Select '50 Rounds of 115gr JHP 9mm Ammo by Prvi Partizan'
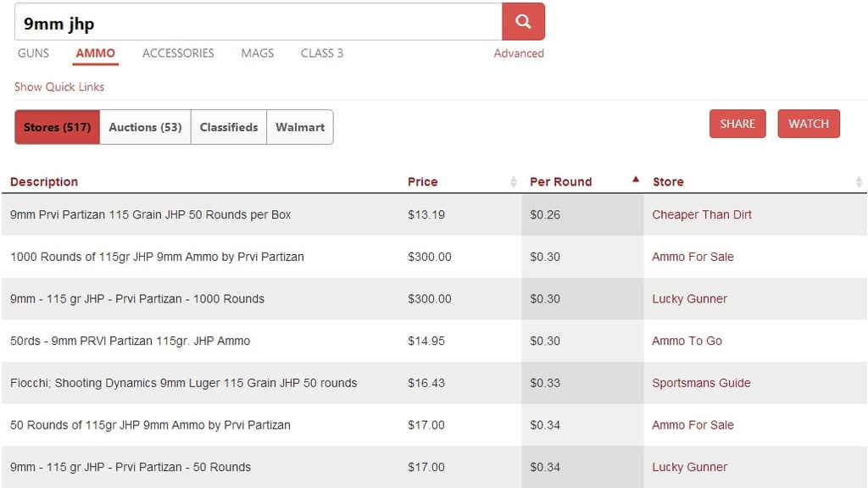Screen dimensions: 868x488 pyautogui.click(x=150, y=425)
